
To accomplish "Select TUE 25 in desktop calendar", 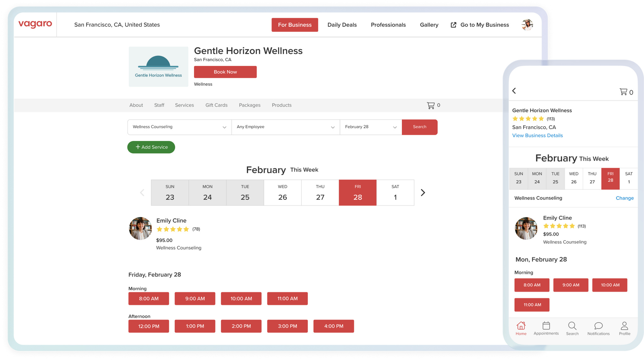I will pos(245,193).
